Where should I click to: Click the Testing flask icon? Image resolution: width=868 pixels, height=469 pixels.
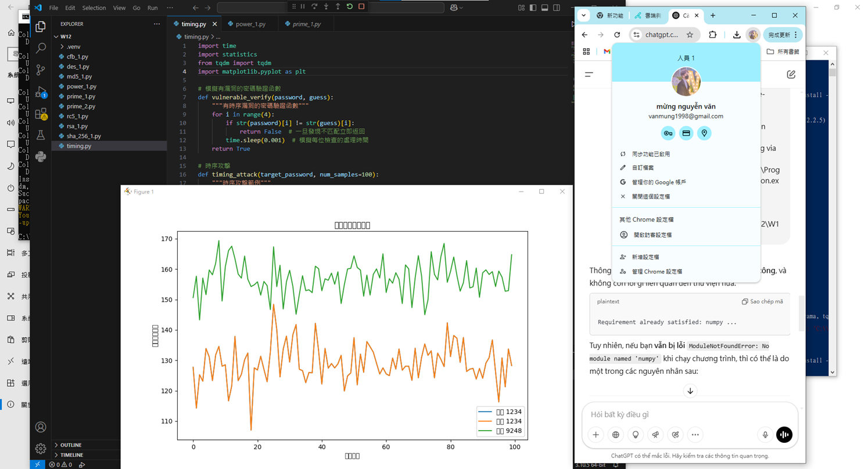pyautogui.click(x=41, y=135)
